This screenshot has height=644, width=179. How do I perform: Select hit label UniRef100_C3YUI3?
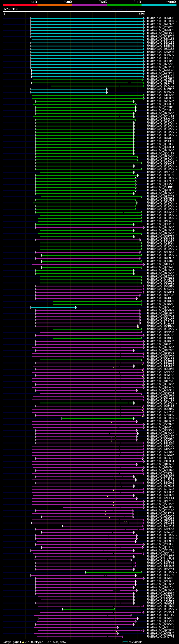(x=161, y=107)
